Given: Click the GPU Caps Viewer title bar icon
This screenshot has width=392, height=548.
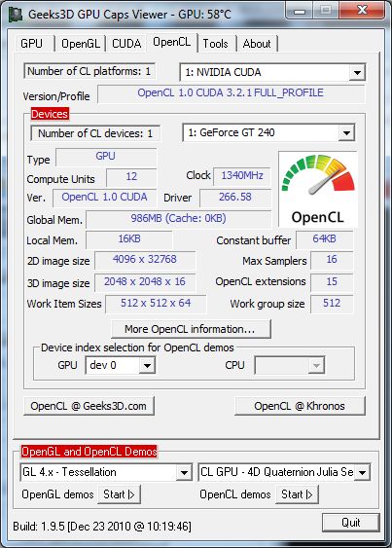Looking at the screenshot, I should coord(15,15).
